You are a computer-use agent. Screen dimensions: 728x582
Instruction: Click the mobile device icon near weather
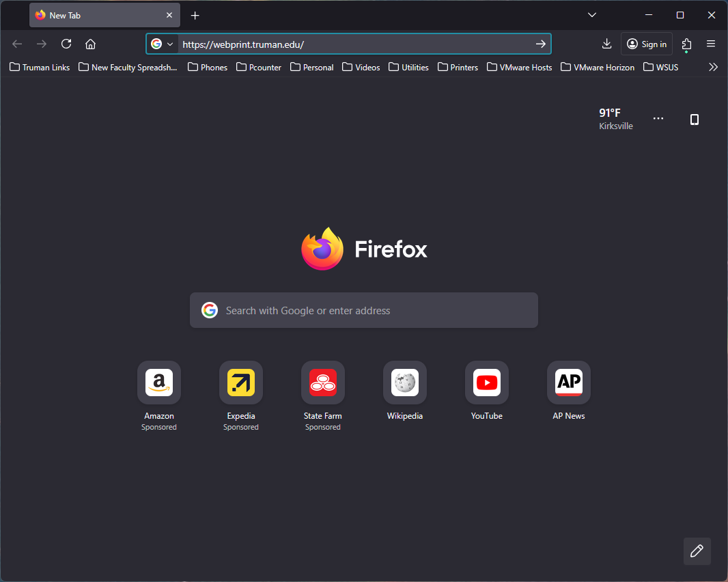[694, 120]
